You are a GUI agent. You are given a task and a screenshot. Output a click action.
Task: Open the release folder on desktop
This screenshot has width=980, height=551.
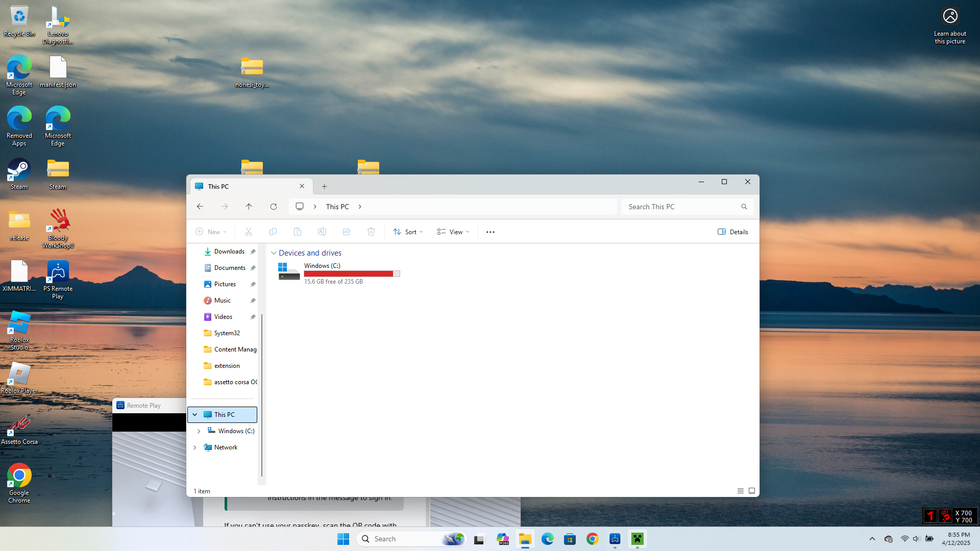pyautogui.click(x=19, y=226)
